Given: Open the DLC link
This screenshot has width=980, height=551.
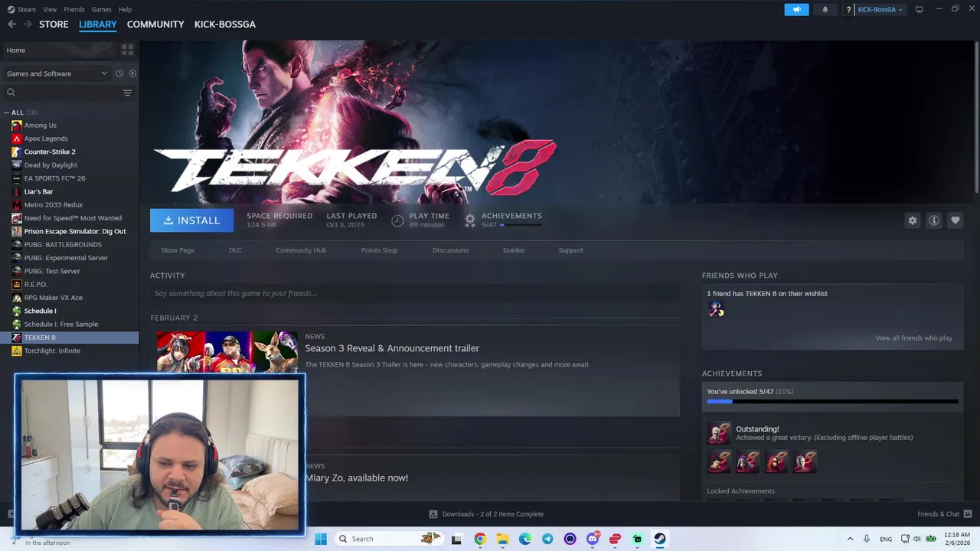Looking at the screenshot, I should pos(235,250).
